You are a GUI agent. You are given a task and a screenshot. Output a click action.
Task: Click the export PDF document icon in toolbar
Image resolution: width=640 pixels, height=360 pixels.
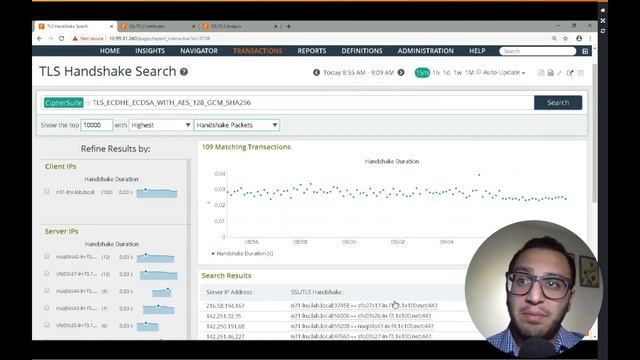pos(541,73)
